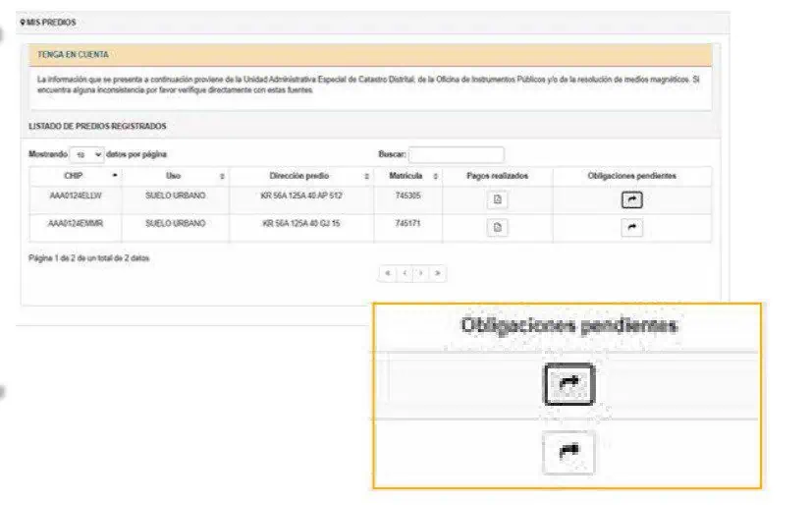The height and width of the screenshot is (505, 812).
Task: Click the location pin icon beside MIS PREDIOS
Action: [23, 23]
